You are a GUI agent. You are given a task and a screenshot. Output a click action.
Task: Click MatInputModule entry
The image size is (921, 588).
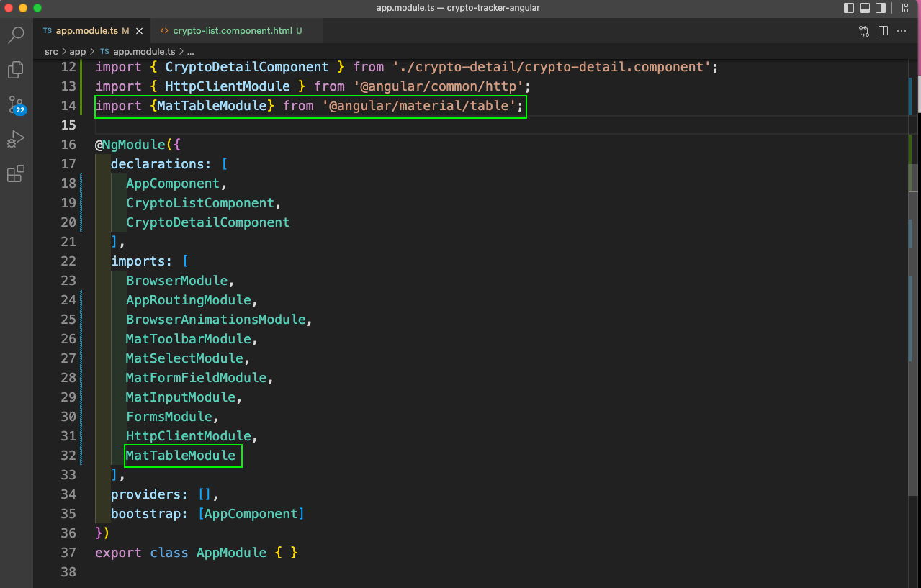point(181,397)
